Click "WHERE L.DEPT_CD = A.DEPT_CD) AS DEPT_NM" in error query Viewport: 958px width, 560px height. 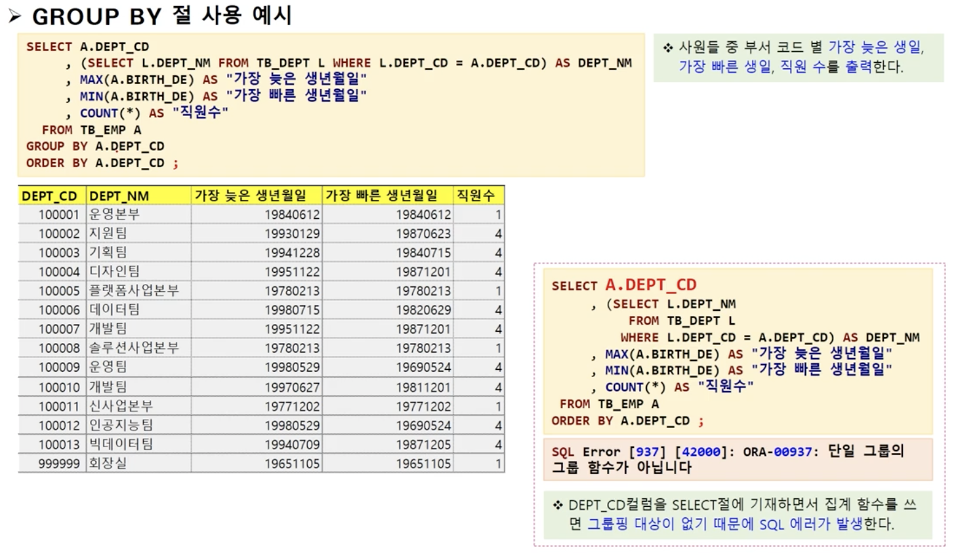[770, 338]
